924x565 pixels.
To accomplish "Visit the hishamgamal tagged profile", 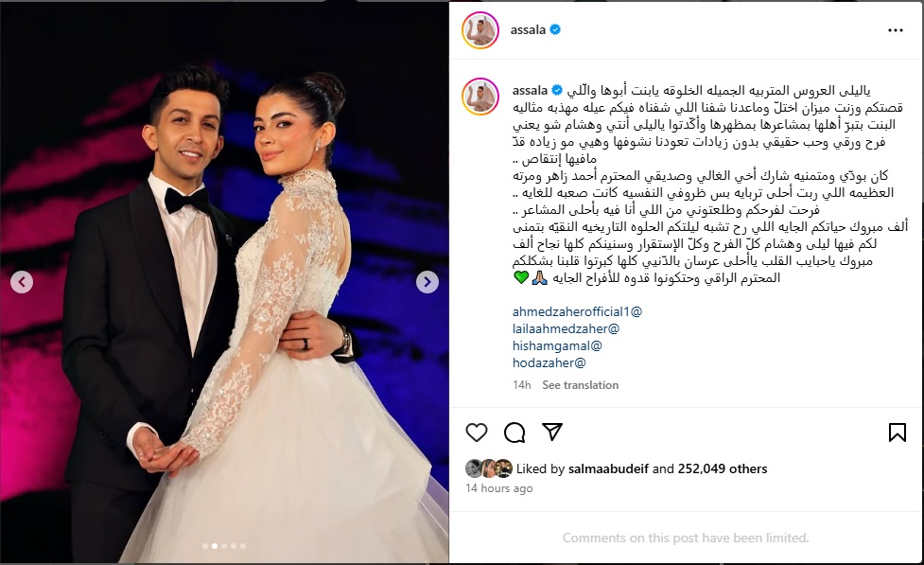I will click(x=557, y=345).
